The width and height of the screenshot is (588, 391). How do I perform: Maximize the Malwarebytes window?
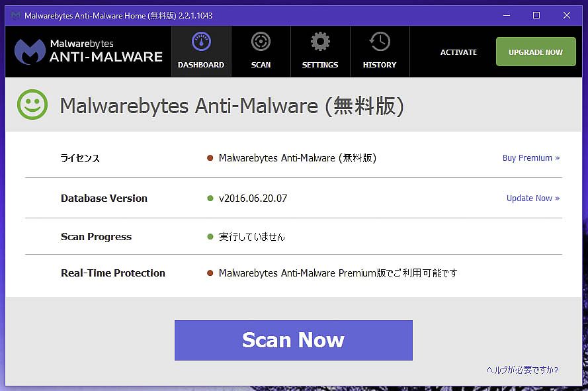(x=536, y=15)
